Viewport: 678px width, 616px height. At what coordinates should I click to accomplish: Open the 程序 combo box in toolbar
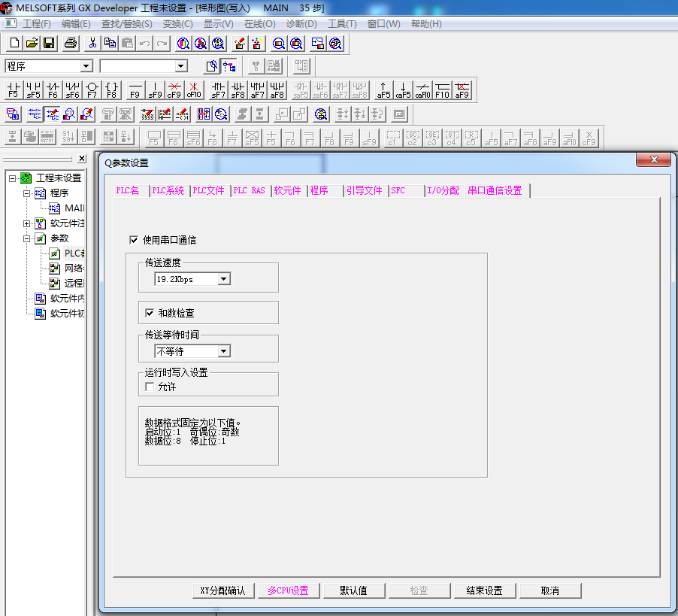point(86,66)
